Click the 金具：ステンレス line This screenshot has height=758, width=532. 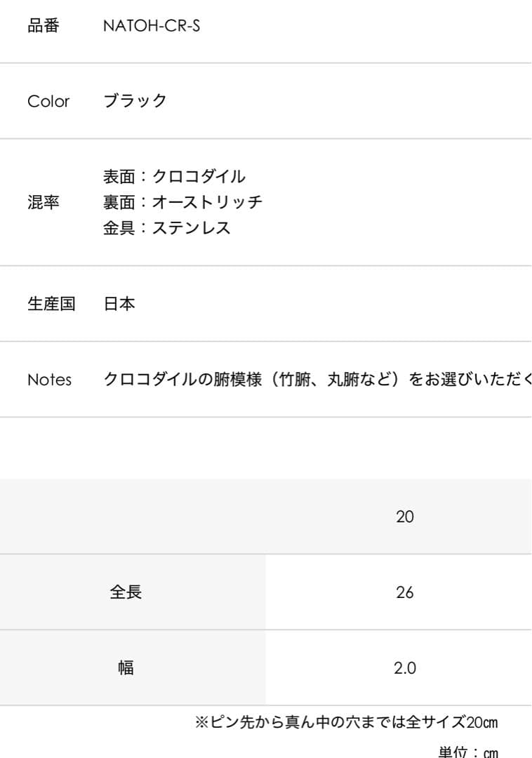[167, 227]
